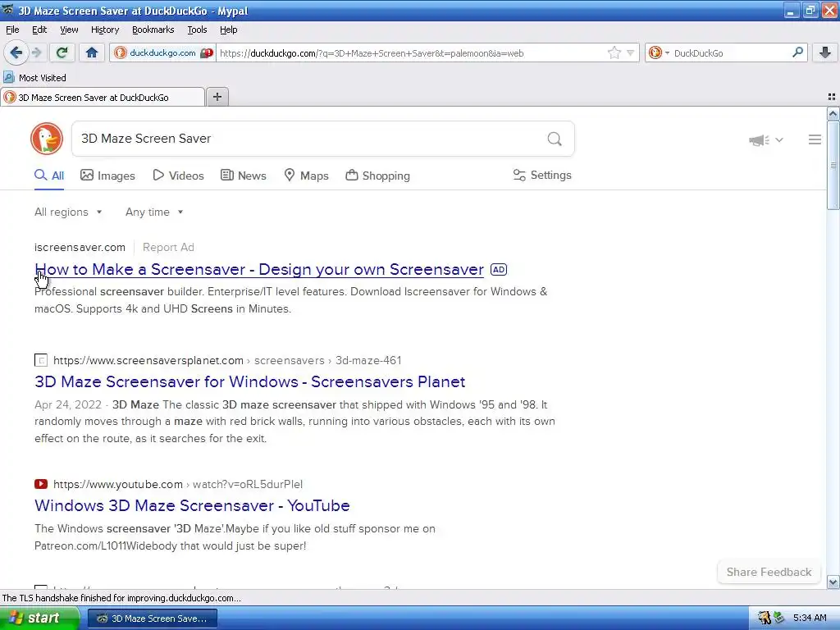This screenshot has height=630, width=840.
Task: Submit search with the page magnifier icon
Action: pyautogui.click(x=555, y=139)
